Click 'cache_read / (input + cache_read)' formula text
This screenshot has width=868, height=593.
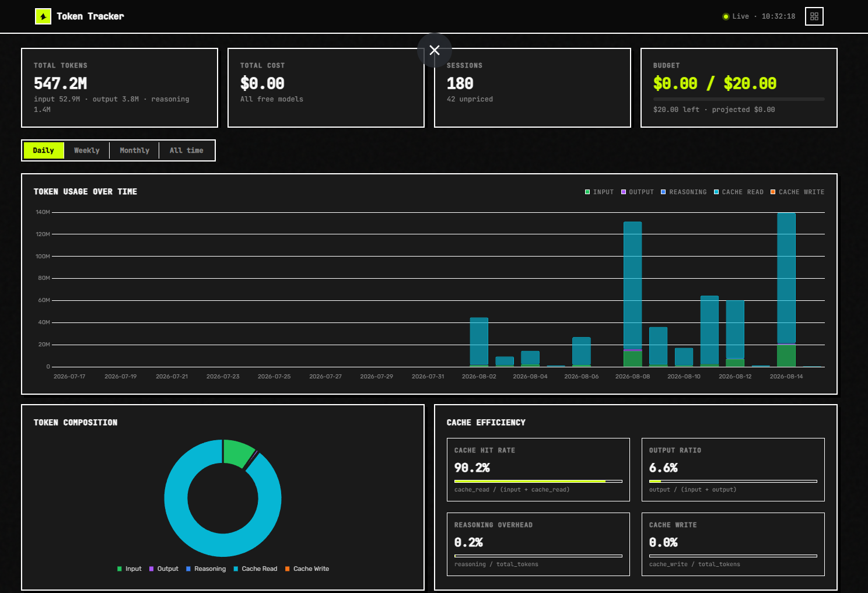coord(512,490)
